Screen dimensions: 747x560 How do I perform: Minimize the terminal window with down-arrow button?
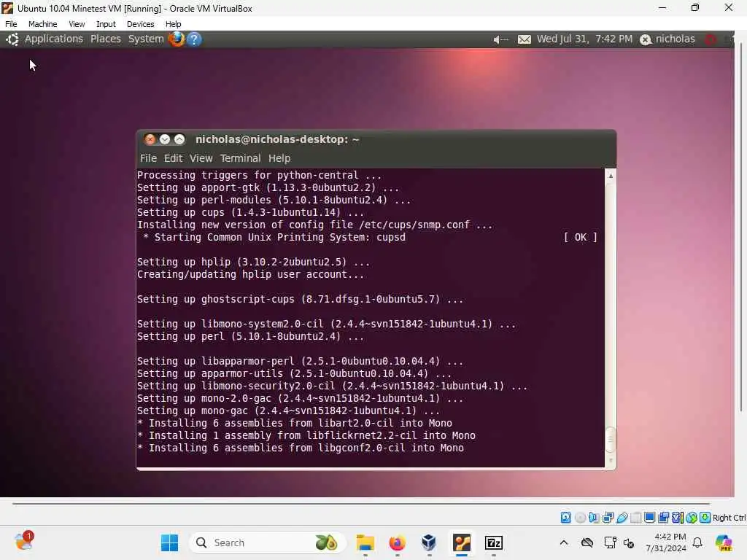point(165,139)
